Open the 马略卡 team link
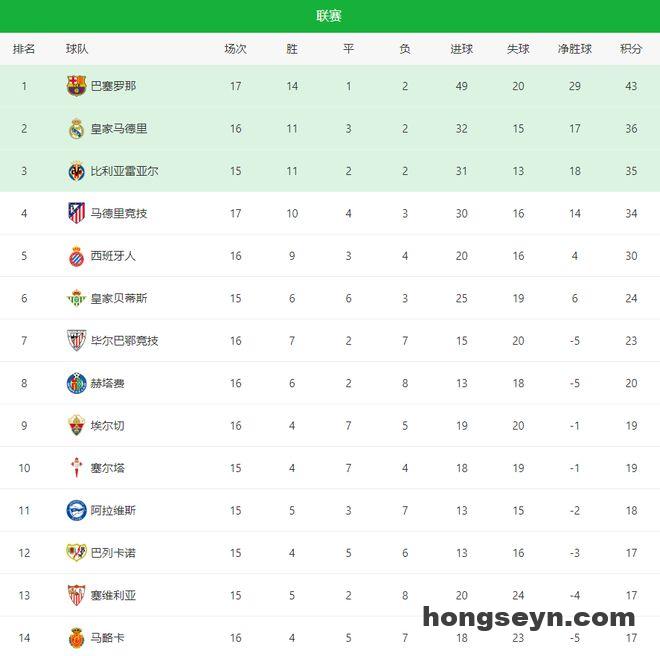Image resolution: width=660 pixels, height=656 pixels. click(x=107, y=638)
